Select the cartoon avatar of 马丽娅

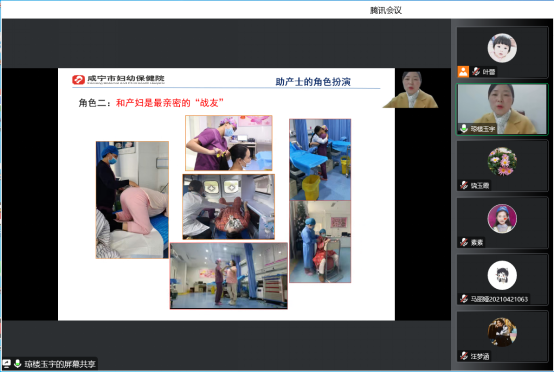[x=502, y=275]
